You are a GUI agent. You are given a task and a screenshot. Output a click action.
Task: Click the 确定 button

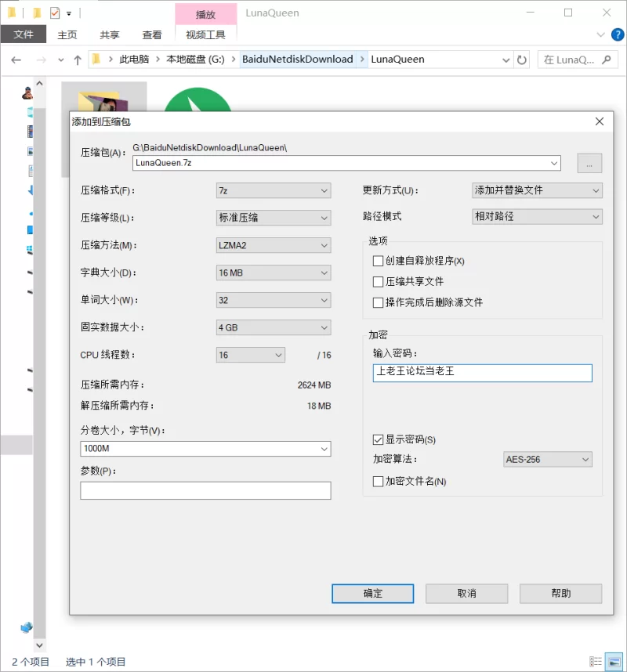click(373, 594)
